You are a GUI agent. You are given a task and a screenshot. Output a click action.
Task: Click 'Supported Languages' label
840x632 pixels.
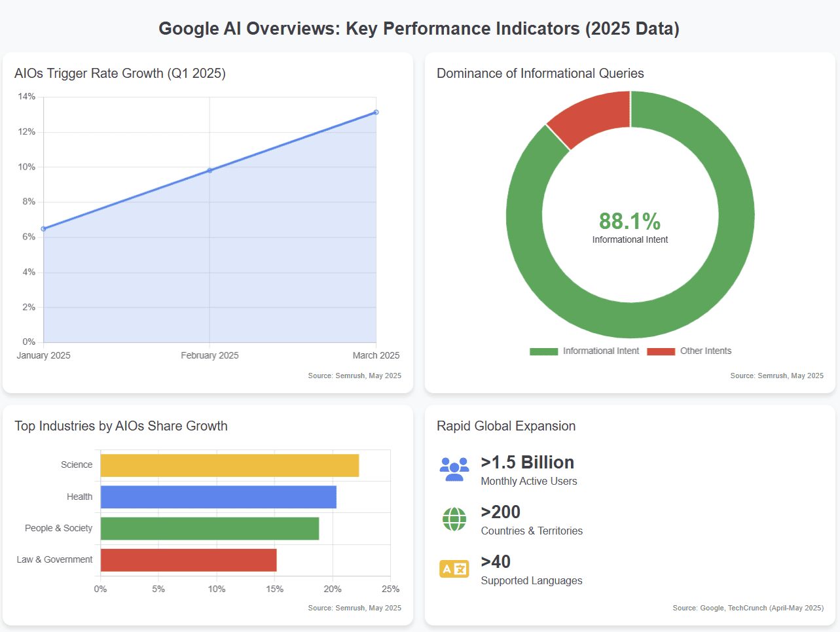532,581
